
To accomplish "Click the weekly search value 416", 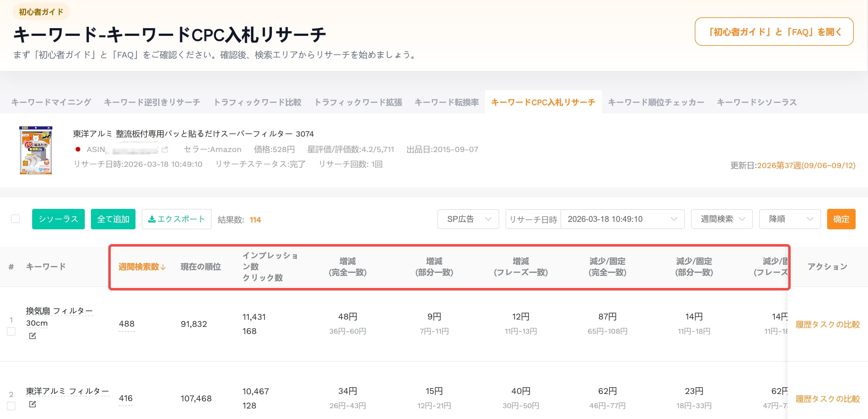I will 126,398.
